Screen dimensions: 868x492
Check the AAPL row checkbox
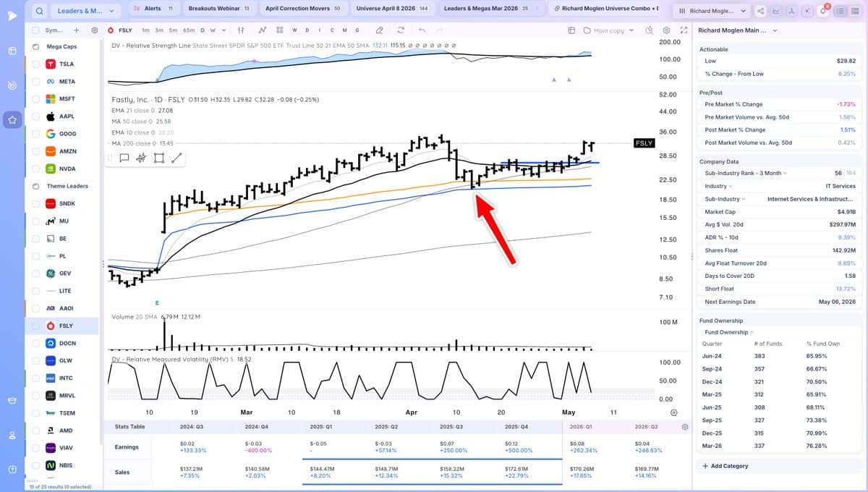click(35, 116)
